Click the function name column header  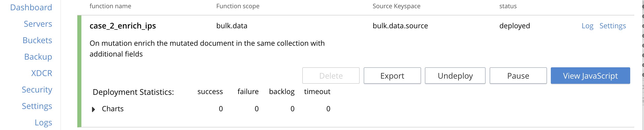click(110, 6)
